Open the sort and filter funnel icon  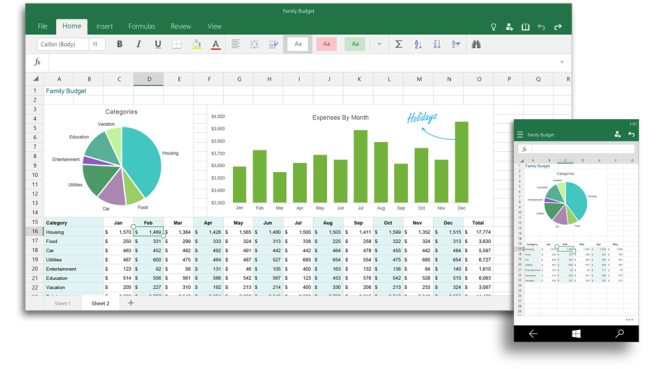[456, 44]
